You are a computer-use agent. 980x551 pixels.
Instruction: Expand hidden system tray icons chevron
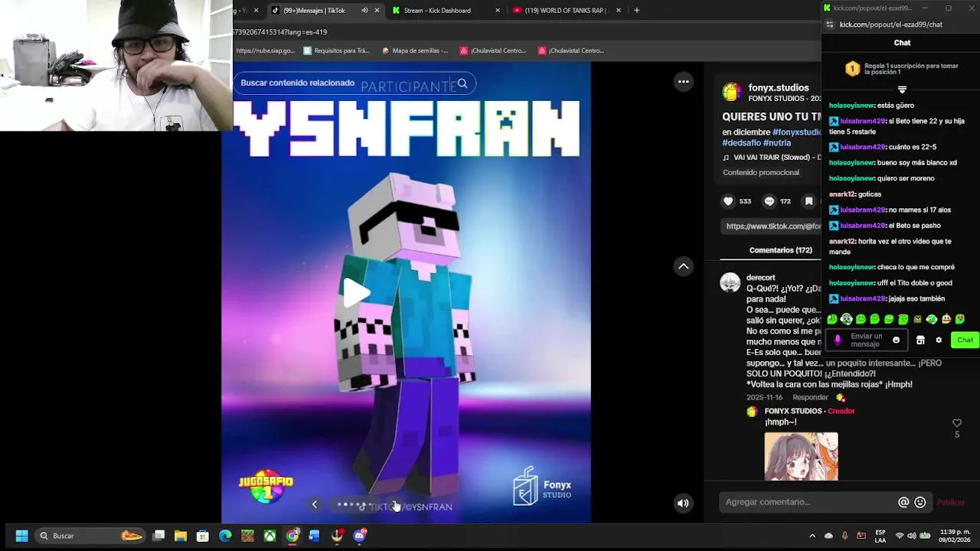[x=812, y=536]
